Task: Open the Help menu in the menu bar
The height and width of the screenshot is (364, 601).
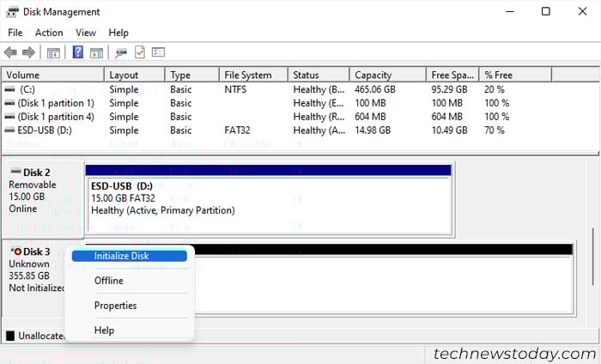Action: (118, 33)
